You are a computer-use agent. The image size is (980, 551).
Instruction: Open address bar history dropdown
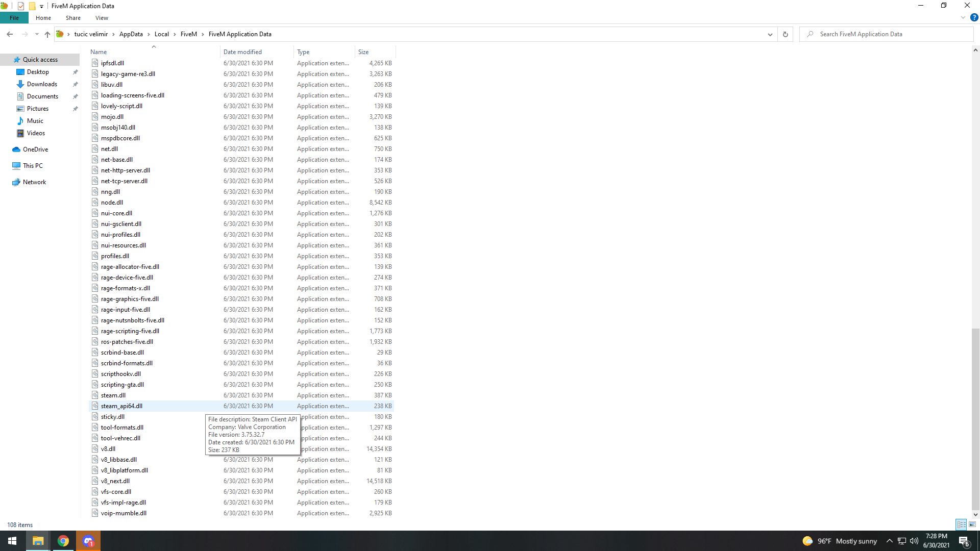coord(770,34)
